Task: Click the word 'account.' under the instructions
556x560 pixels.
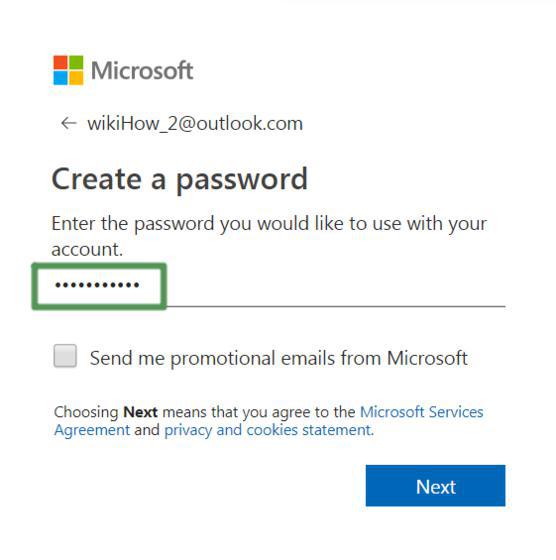Action: pos(87,249)
